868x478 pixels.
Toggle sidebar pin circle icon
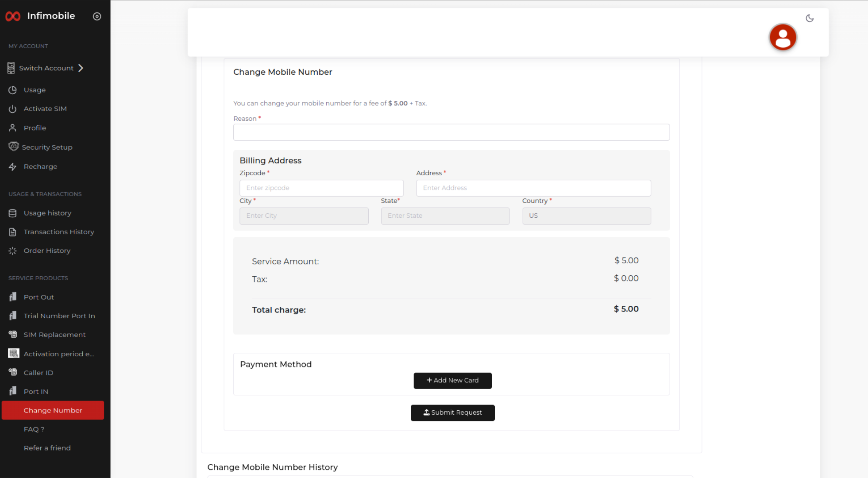click(x=97, y=16)
